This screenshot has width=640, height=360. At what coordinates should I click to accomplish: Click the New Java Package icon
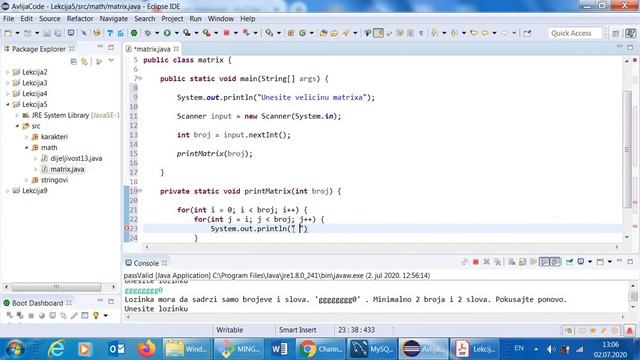click(x=291, y=33)
